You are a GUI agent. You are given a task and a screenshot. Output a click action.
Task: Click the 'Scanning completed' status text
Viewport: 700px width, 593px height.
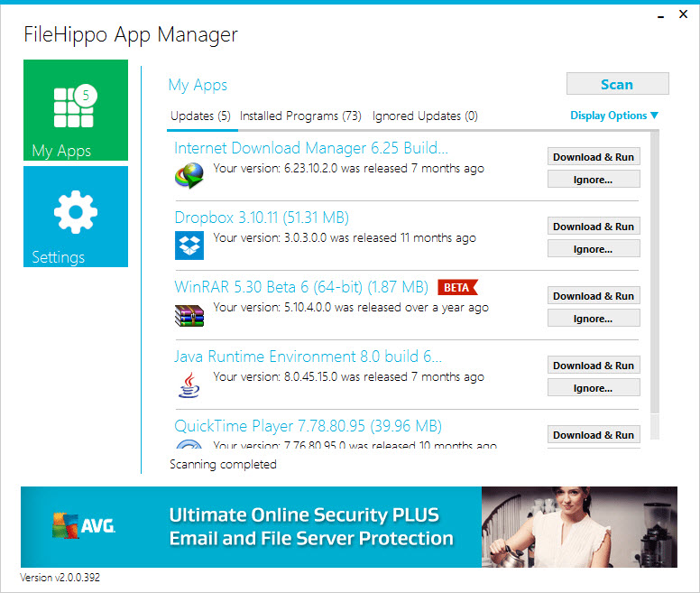pos(223,465)
